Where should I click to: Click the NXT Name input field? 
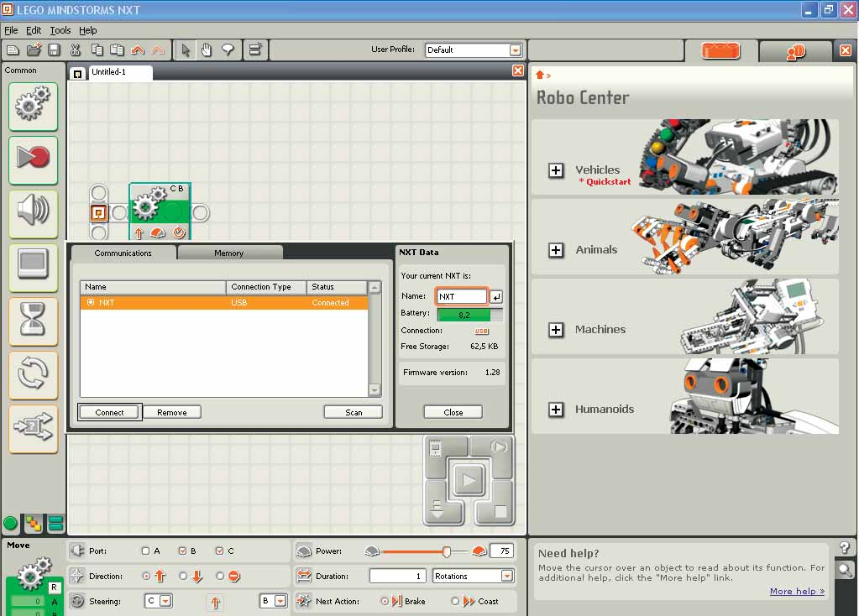(x=462, y=296)
